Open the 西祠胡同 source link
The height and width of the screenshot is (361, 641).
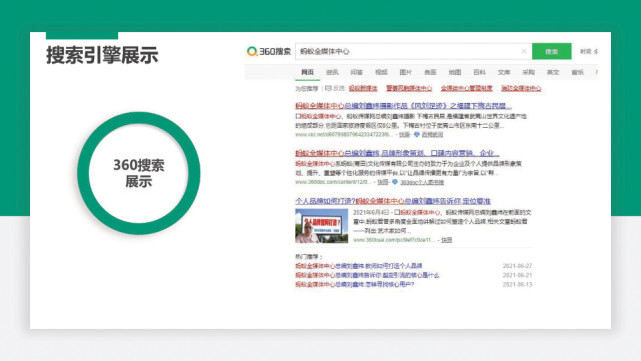point(432,135)
